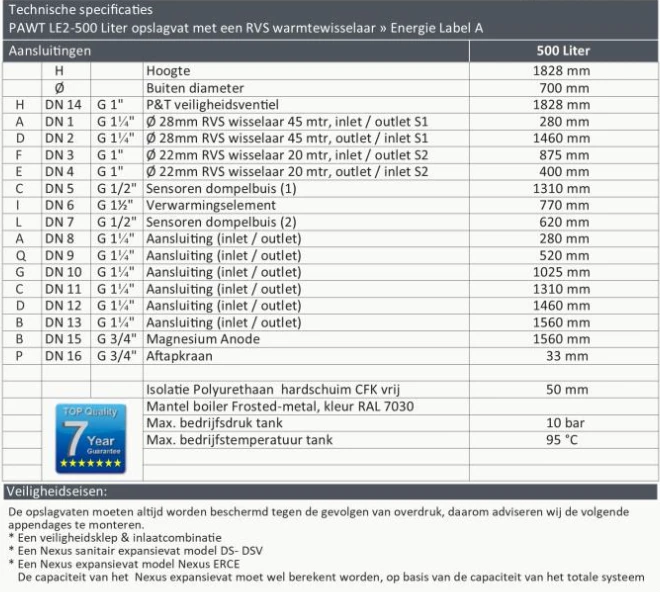Select the 'DN 11' cell
The width and height of the screenshot is (660, 592).
click(63, 289)
